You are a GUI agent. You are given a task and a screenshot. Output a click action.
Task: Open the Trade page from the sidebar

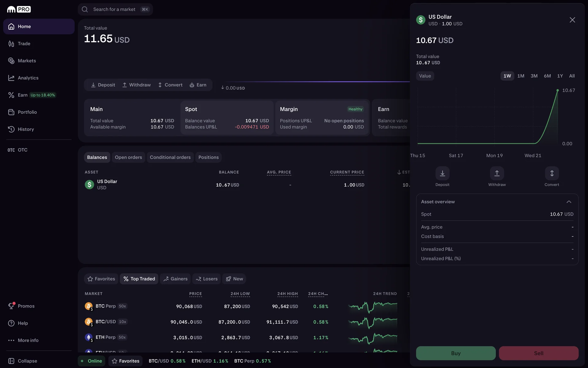(x=24, y=44)
